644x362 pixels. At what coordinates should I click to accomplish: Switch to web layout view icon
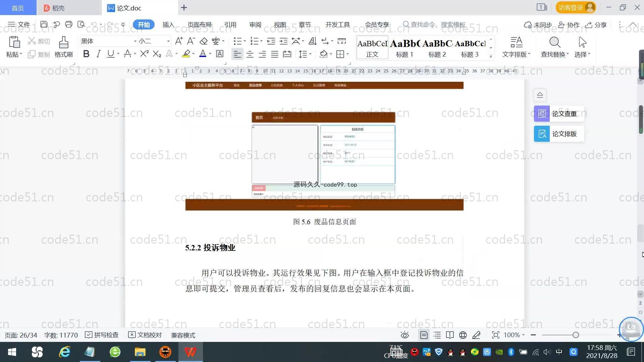point(463,335)
